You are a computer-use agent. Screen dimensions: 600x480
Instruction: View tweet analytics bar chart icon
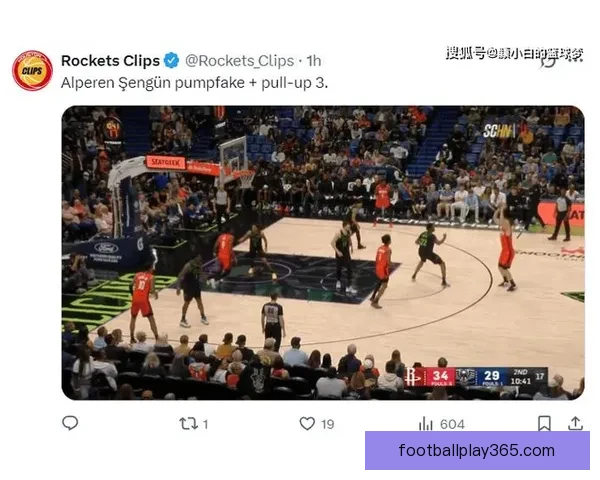[426, 424]
